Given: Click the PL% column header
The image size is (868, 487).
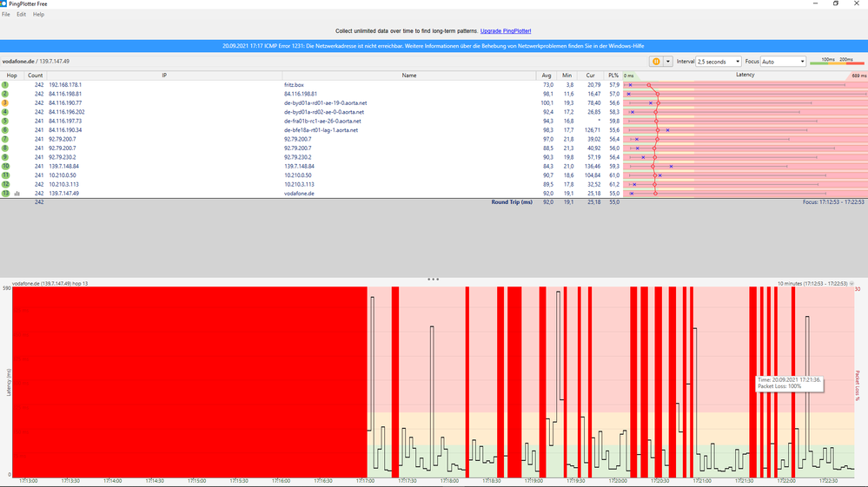Looking at the screenshot, I should (613, 76).
